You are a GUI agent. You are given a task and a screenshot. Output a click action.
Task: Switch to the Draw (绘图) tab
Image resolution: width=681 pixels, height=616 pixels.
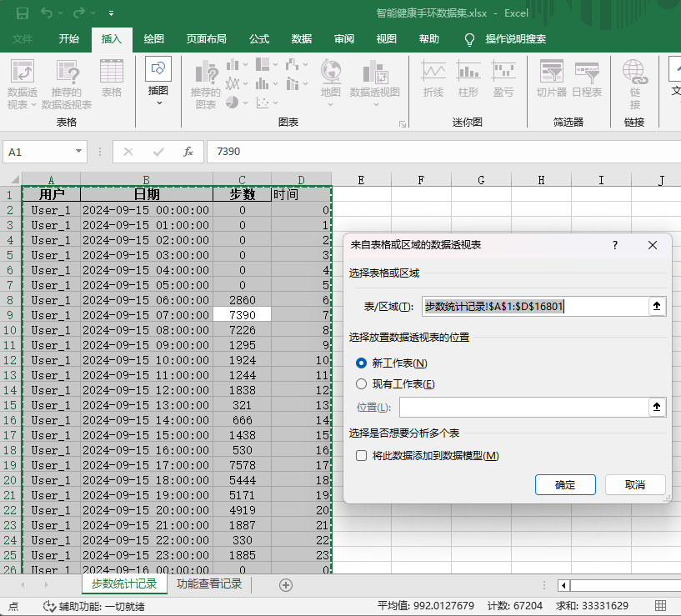(x=153, y=39)
